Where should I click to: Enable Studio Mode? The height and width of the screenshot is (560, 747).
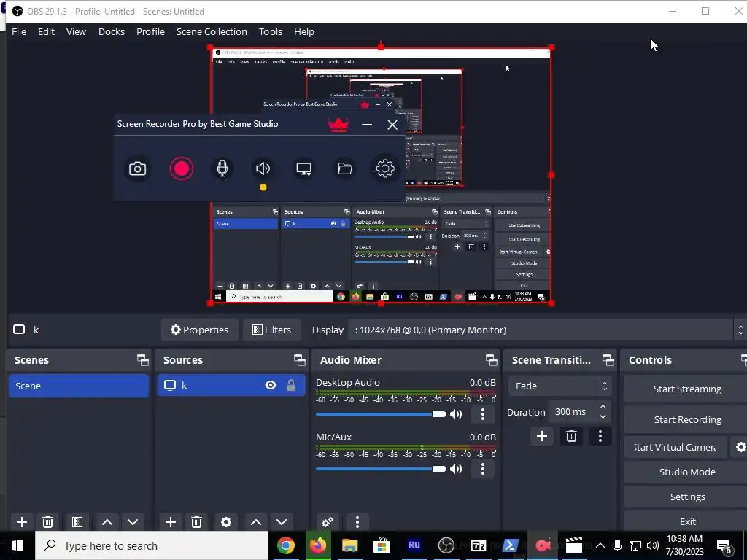click(x=687, y=472)
